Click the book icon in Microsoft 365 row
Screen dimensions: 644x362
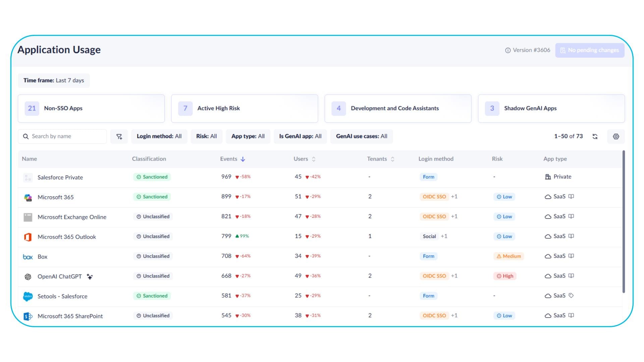click(x=571, y=197)
